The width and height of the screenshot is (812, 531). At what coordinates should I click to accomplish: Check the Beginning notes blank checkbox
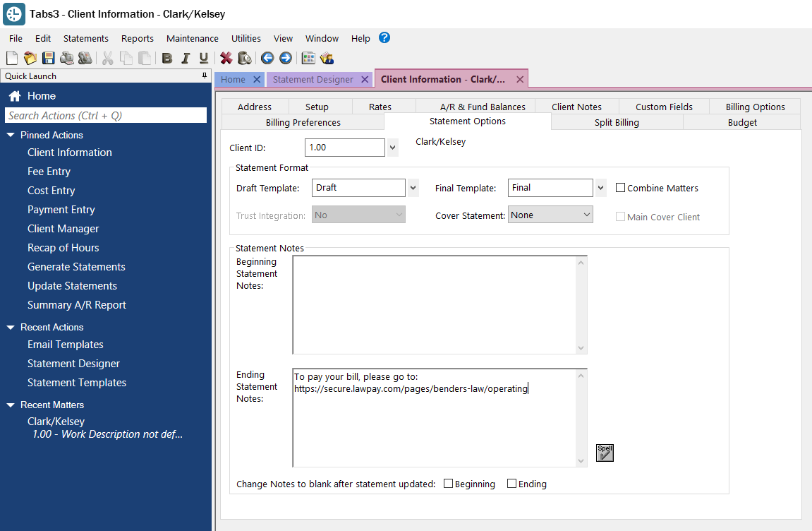(x=449, y=484)
